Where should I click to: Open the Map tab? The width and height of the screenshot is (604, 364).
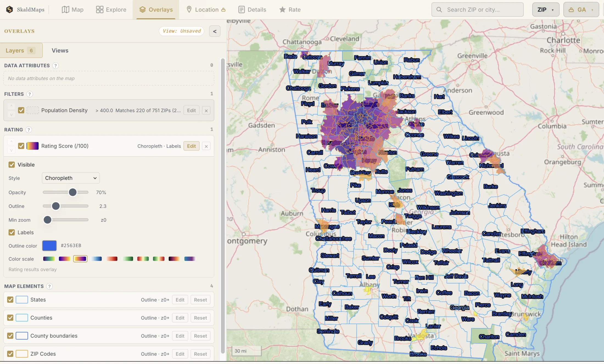(x=72, y=10)
